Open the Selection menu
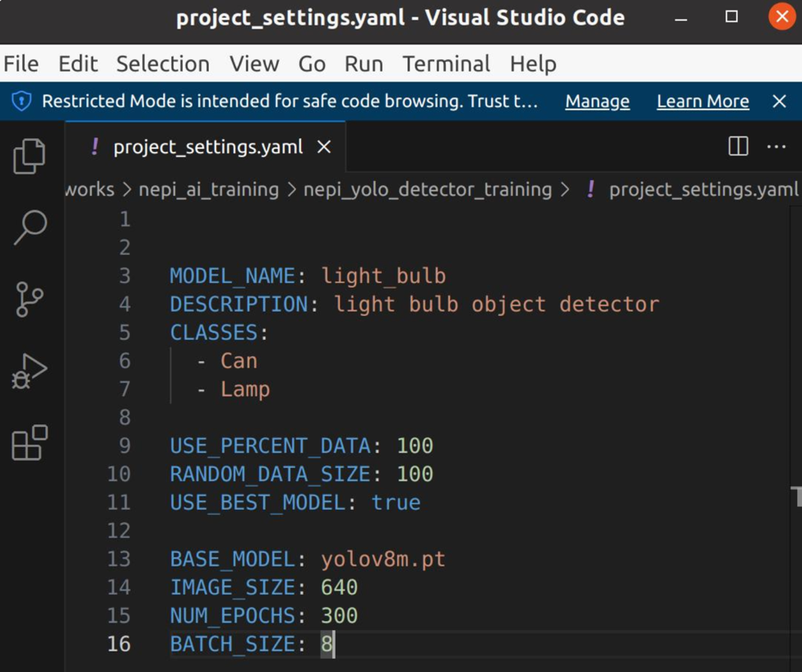The height and width of the screenshot is (672, 802). point(163,63)
